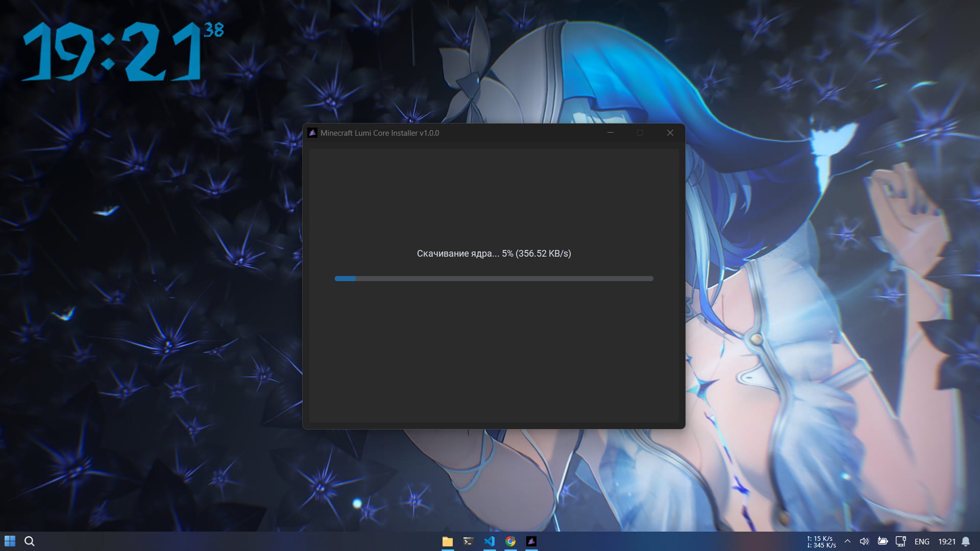Open Windows Terminal from the taskbar
980x551 pixels.
coord(469,541)
